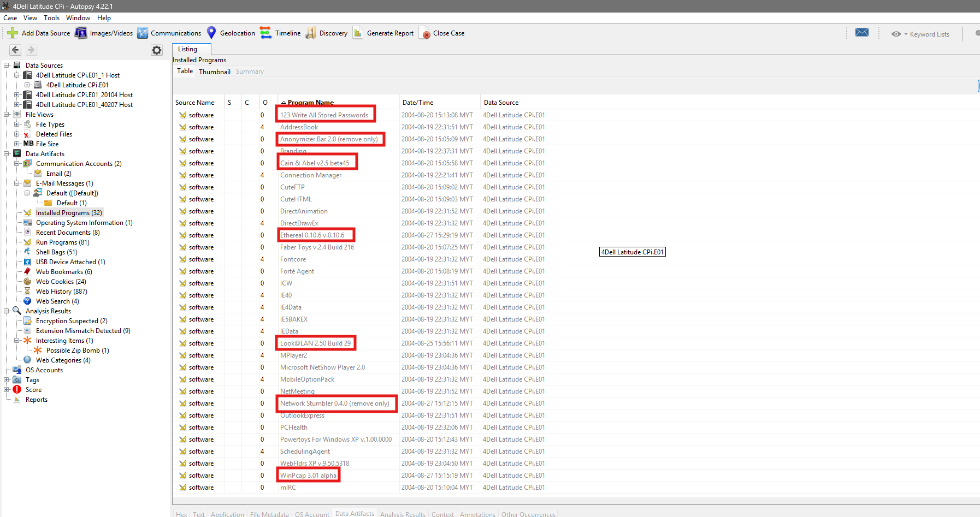This screenshot has width=980, height=517.
Task: Click the OS Accounts icon
Action: click(x=17, y=370)
